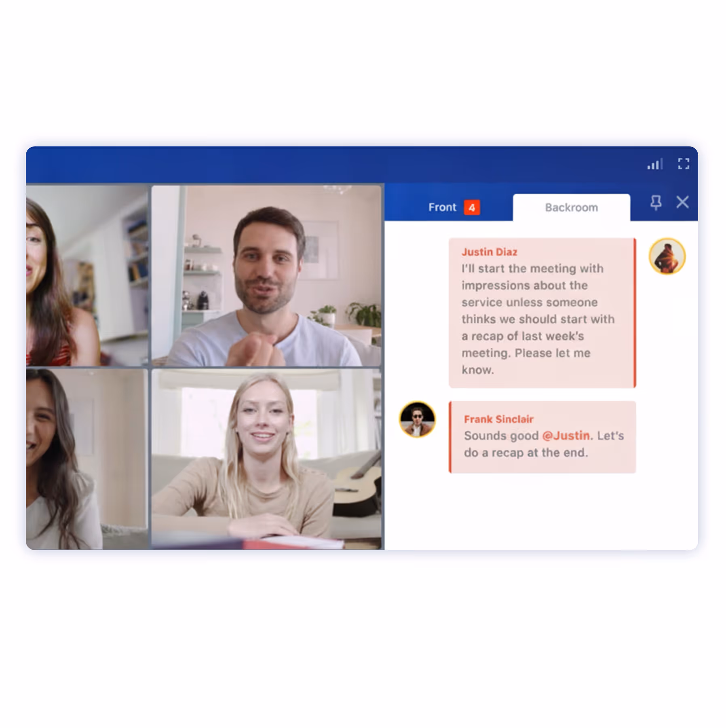The image size is (726, 728).
Task: Close the chat panel with the X
Action: point(682,202)
